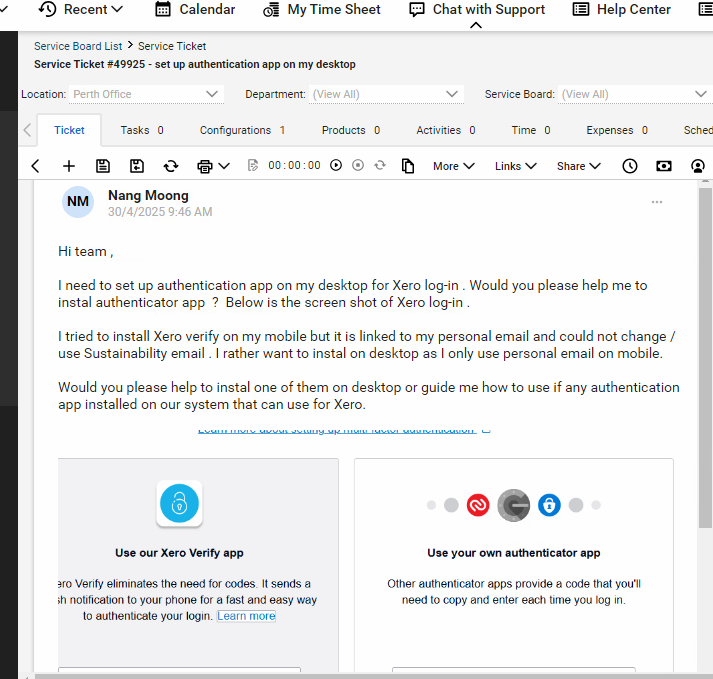Image resolution: width=713 pixels, height=679 pixels.
Task: Open the note options ellipsis menu
Action: tap(657, 202)
